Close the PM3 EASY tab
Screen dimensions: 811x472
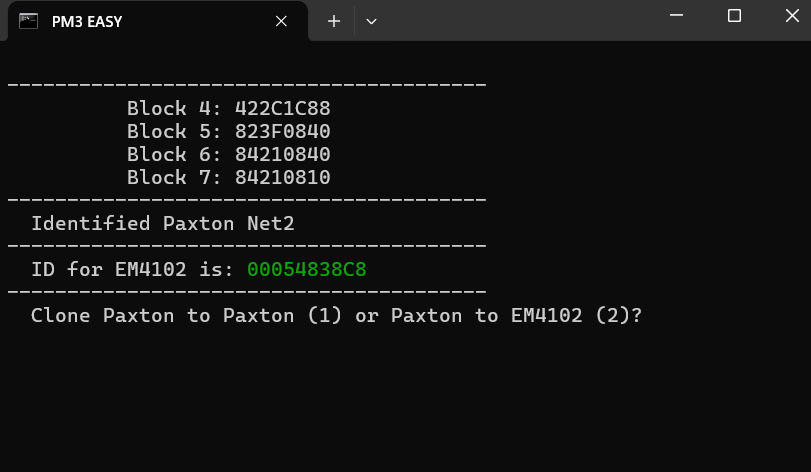tap(281, 21)
